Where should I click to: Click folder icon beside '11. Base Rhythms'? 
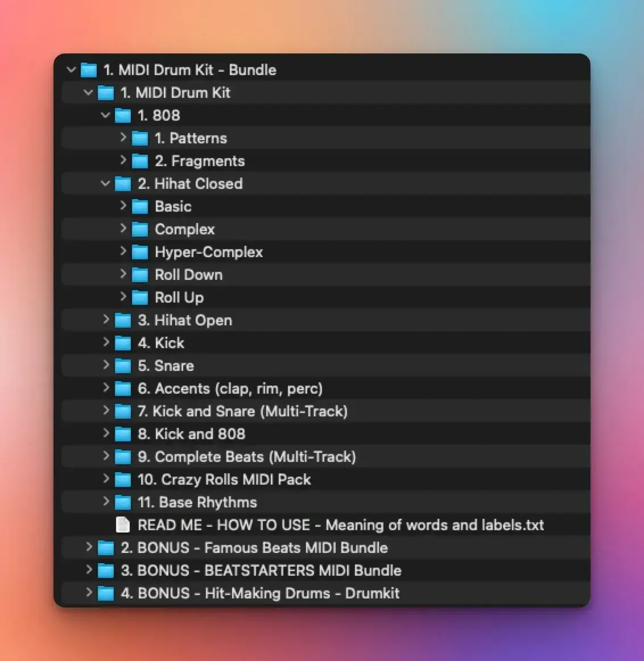coord(123,502)
